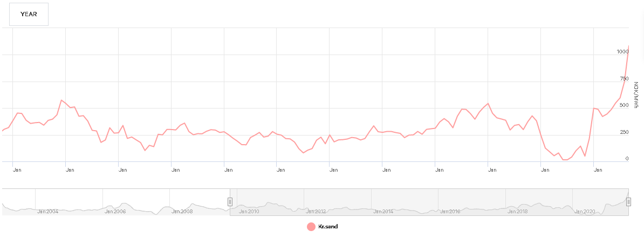
Task: Click Jan 2008 in the navigator timeline
Action: (x=182, y=211)
